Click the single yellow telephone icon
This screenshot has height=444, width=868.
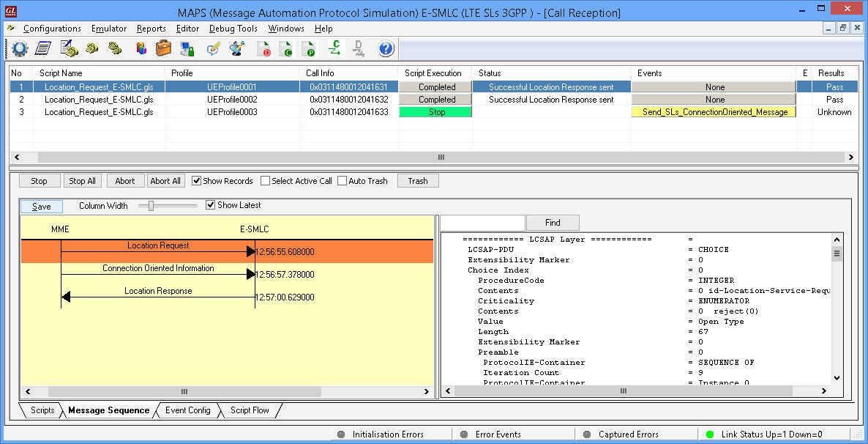coord(92,48)
